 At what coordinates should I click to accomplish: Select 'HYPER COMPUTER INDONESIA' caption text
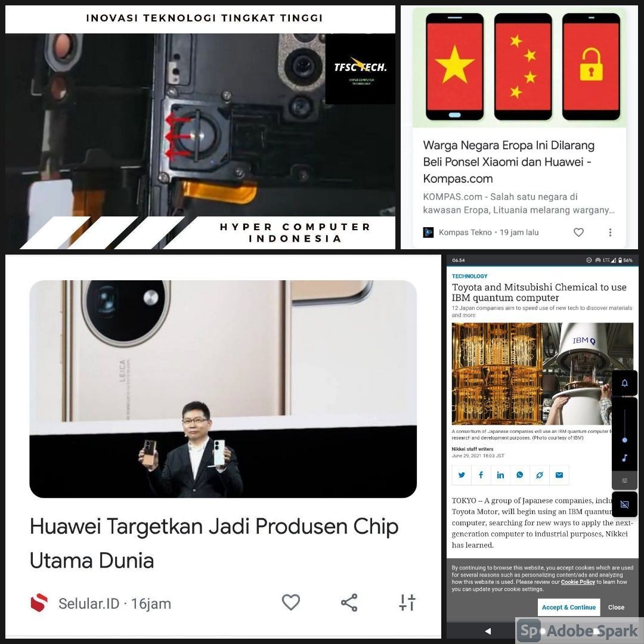(295, 233)
